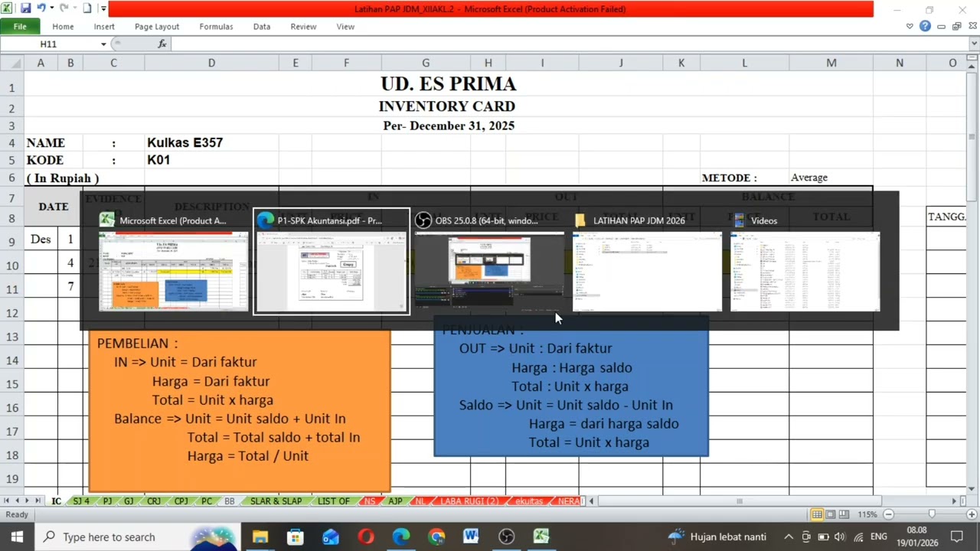
Task: Click the Name Box showing H11
Action: [x=49, y=44]
